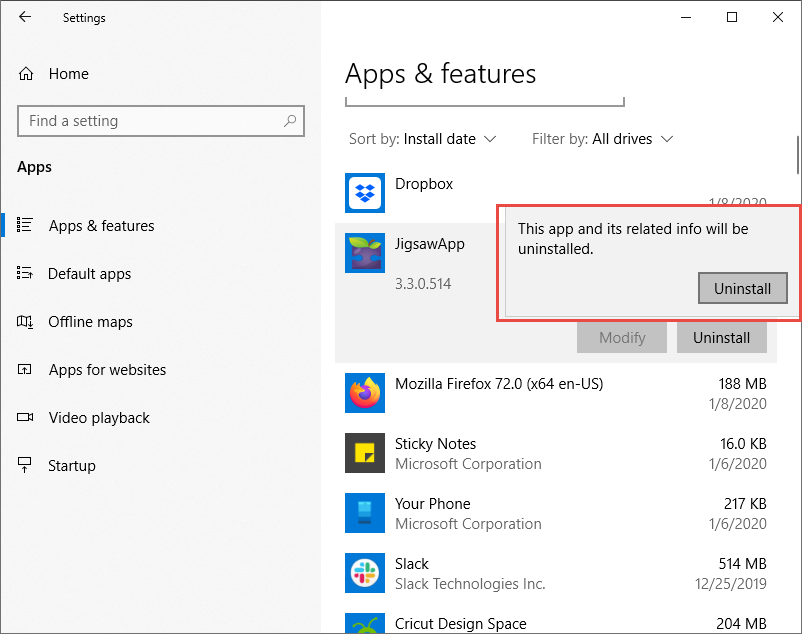Click the JigsawApp icon in list

(x=365, y=253)
